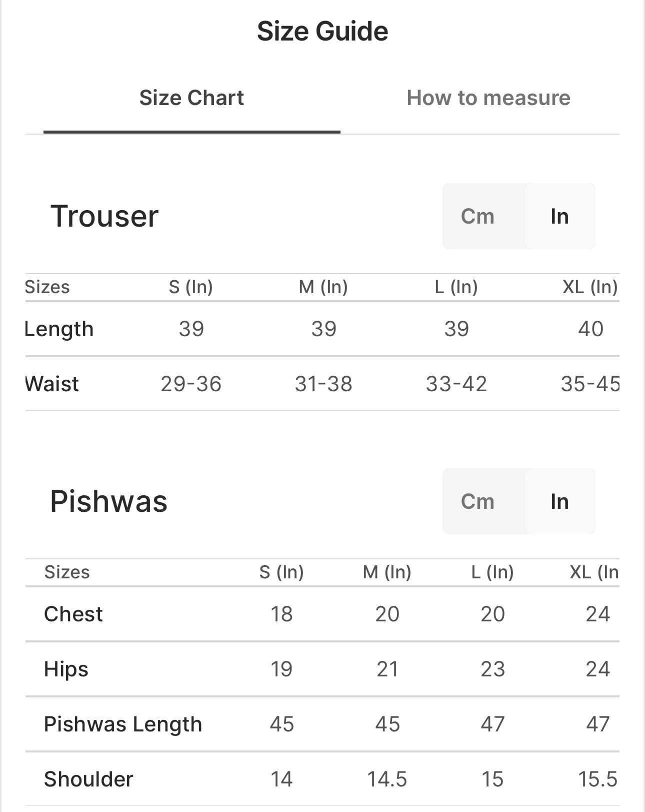
Task: Click Trouser waist value 33-42
Action: point(456,384)
